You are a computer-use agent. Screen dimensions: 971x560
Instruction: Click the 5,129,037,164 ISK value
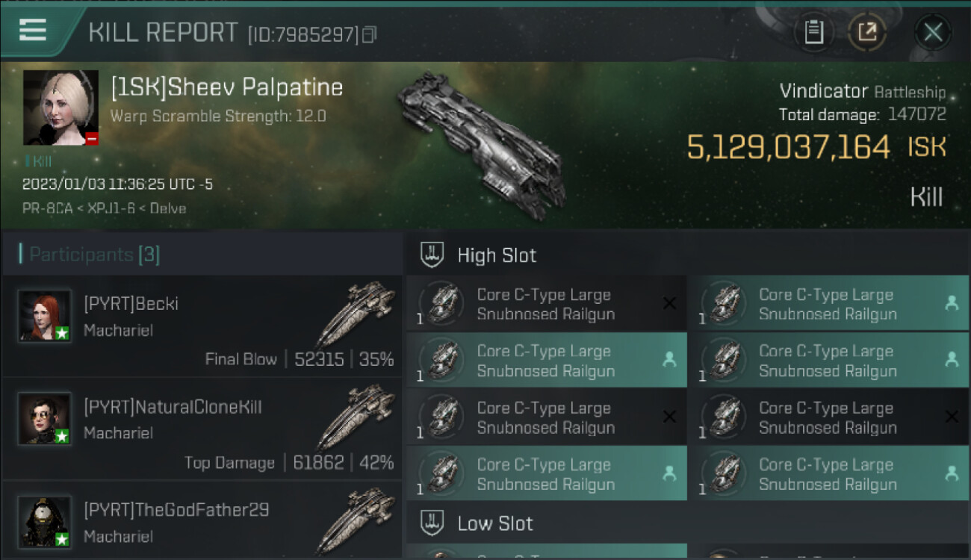coord(788,148)
